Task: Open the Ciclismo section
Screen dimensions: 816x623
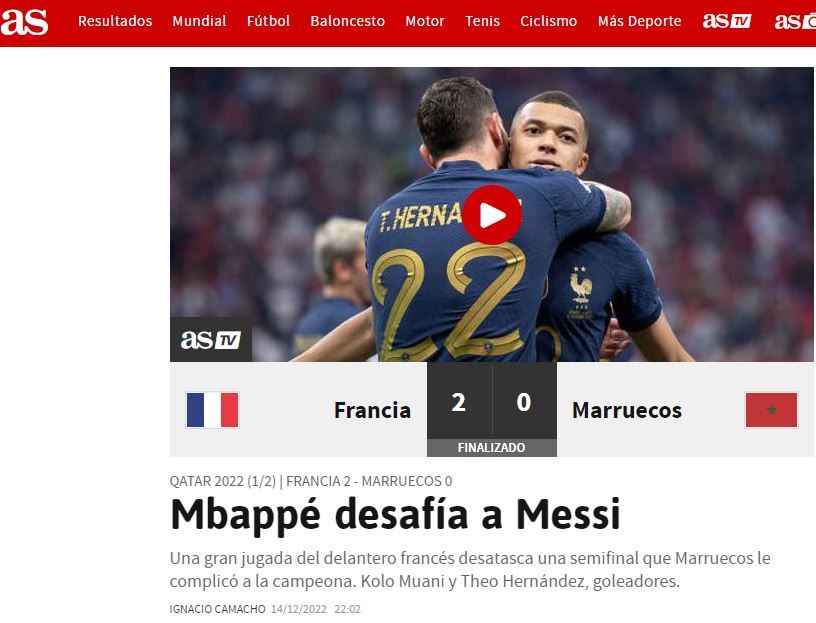Action: click(549, 21)
